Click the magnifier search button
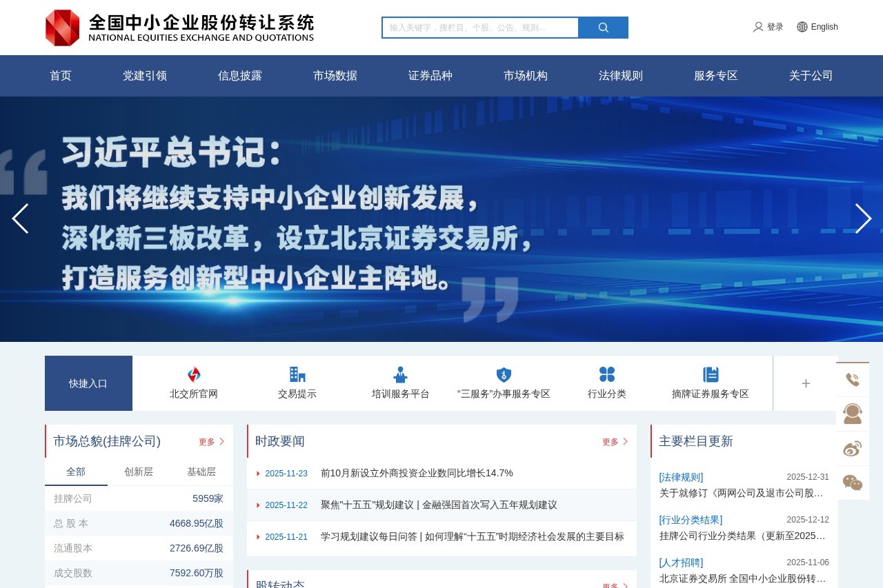The height and width of the screenshot is (588, 883). coord(603,27)
